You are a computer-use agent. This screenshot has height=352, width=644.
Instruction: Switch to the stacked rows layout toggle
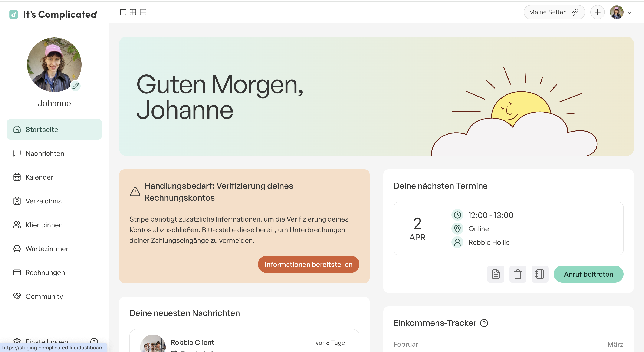(143, 12)
